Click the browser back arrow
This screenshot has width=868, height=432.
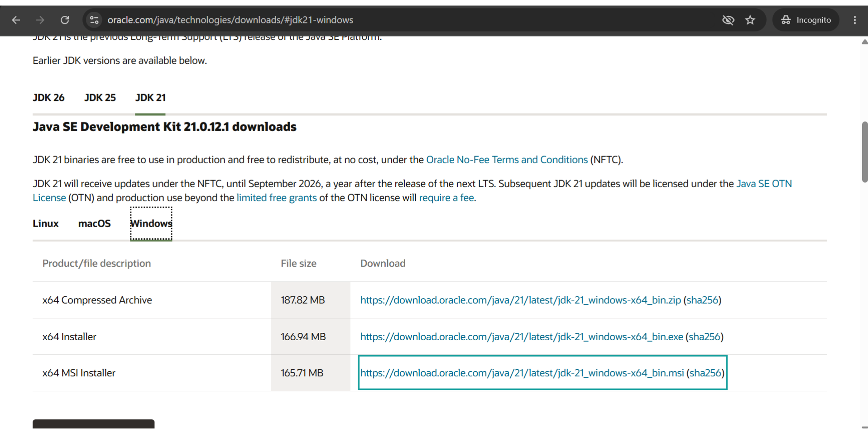[x=16, y=20]
